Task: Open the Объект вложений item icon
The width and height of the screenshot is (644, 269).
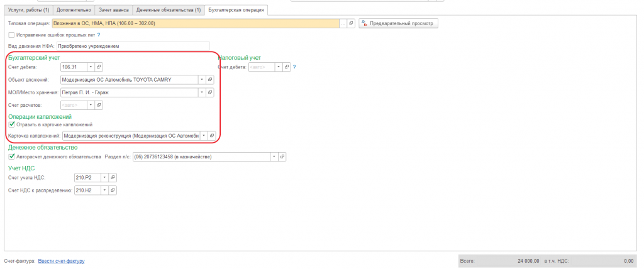Action: (x=210, y=80)
